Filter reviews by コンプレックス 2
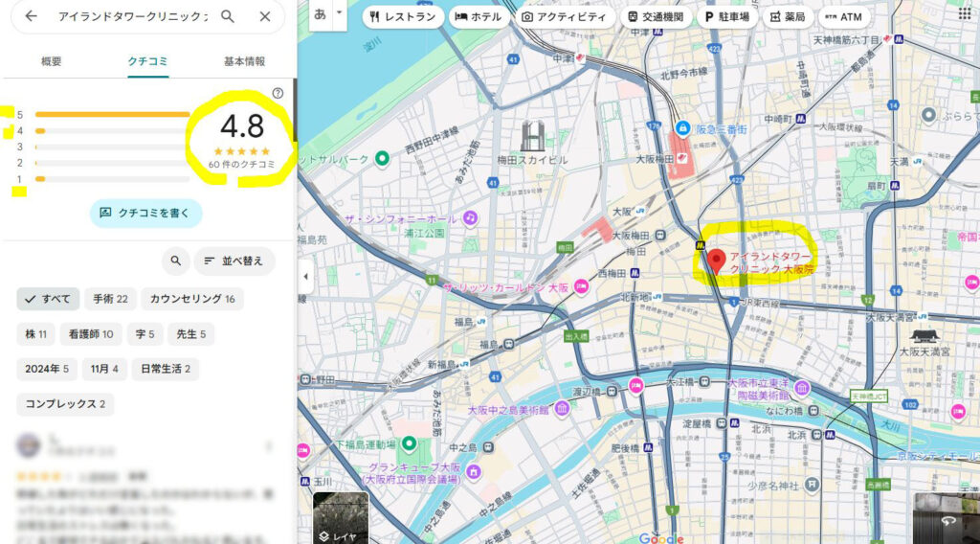Screen dimensions: 980x544 tap(65, 404)
